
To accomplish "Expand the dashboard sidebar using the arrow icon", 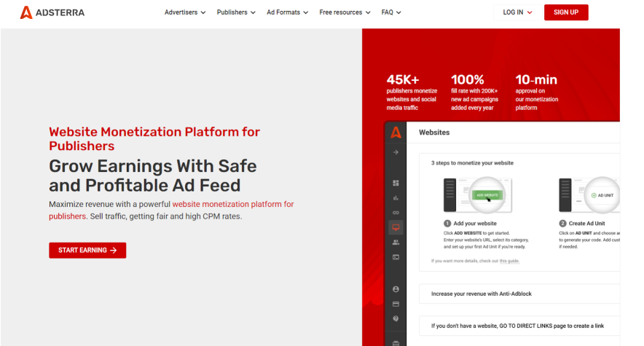I will click(396, 152).
